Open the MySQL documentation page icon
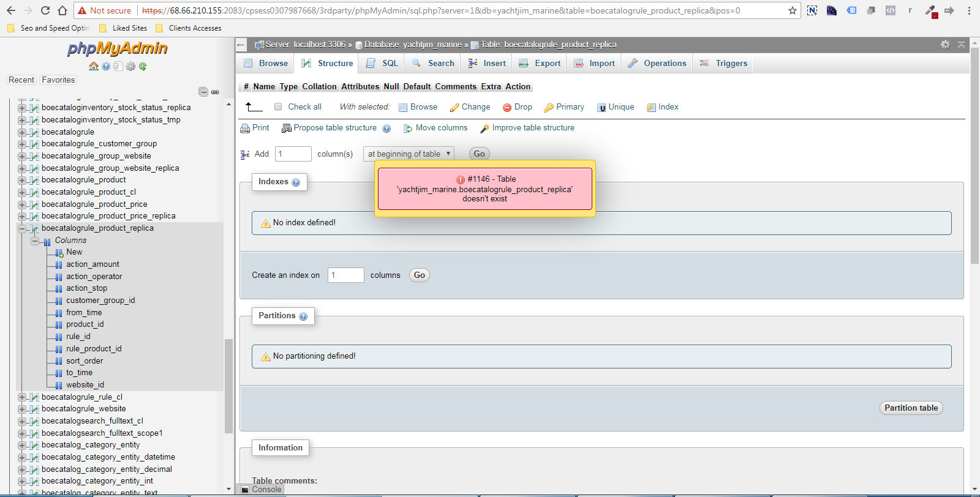 (x=118, y=66)
